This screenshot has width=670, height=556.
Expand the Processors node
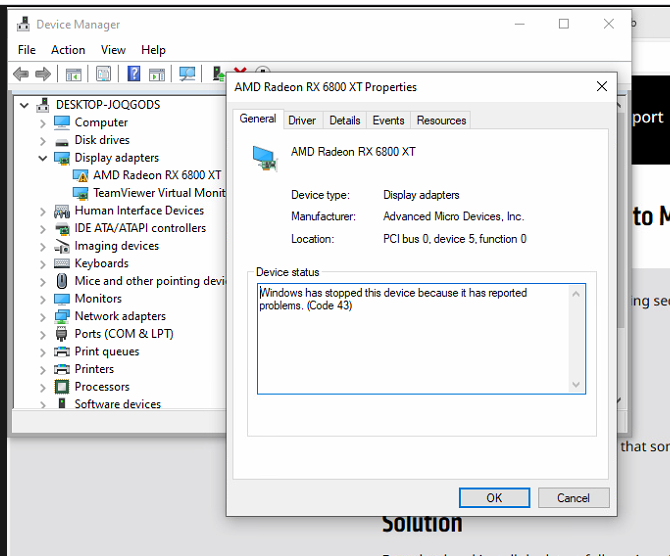pos(42,387)
